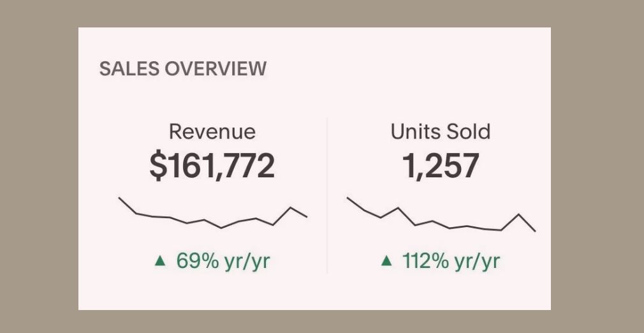Click the 112% yr/yr growth text
The height and width of the screenshot is (333, 644).
click(451, 260)
